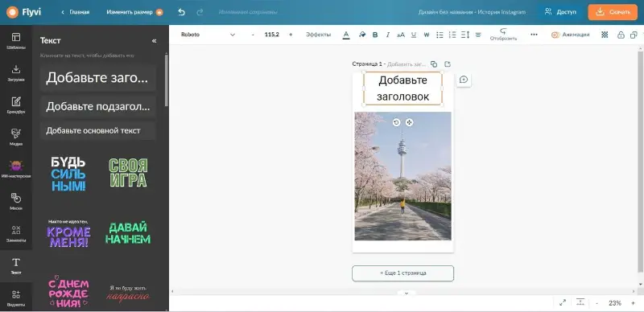Select the напрасно script text style

tap(128, 294)
